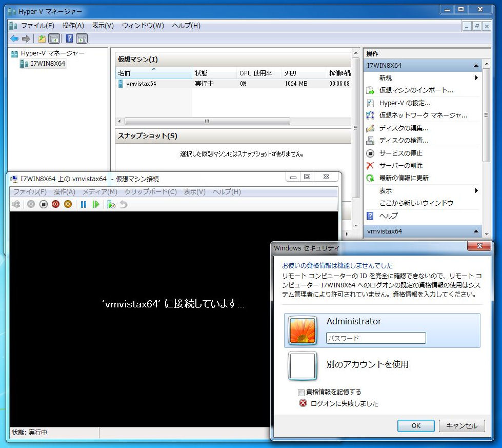The width and height of the screenshot is (502, 448).
Task: Click the horizontal scrollbar thumb of VM list
Action: [x=207, y=122]
